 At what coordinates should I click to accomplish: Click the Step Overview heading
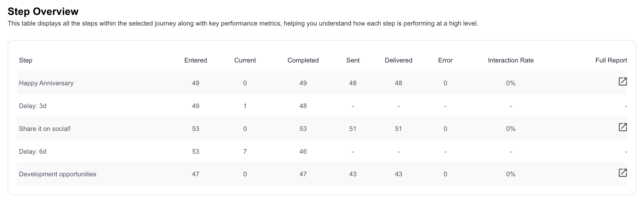click(x=43, y=11)
